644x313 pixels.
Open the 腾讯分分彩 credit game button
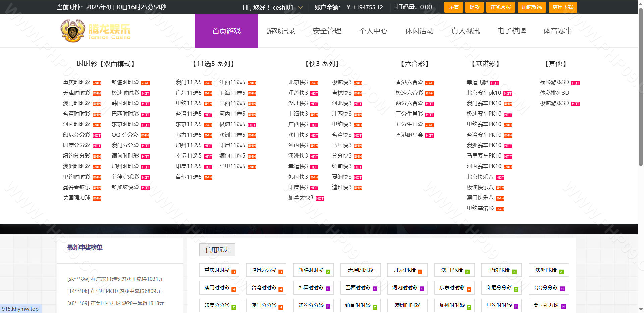click(x=264, y=270)
